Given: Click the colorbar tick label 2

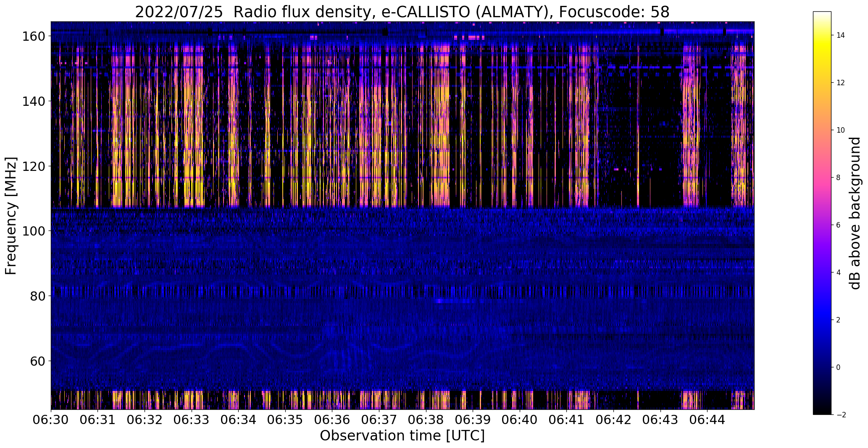Looking at the screenshot, I should tap(839, 320).
